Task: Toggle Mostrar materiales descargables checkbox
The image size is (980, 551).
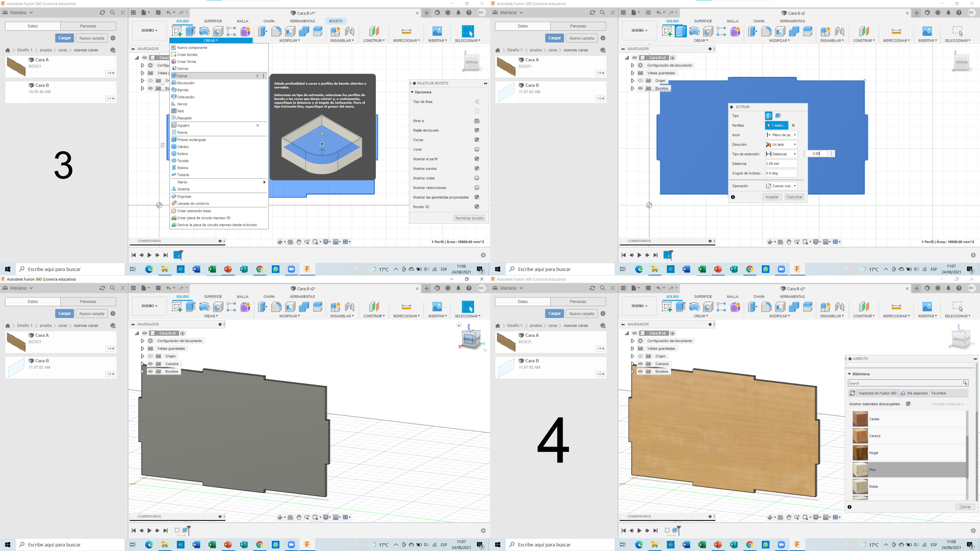Action: pyautogui.click(x=908, y=404)
